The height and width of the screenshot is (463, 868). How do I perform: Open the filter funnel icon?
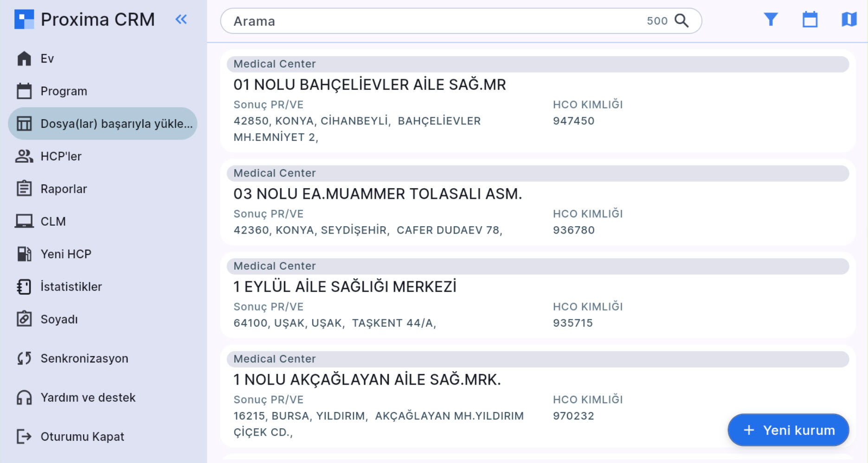771,19
